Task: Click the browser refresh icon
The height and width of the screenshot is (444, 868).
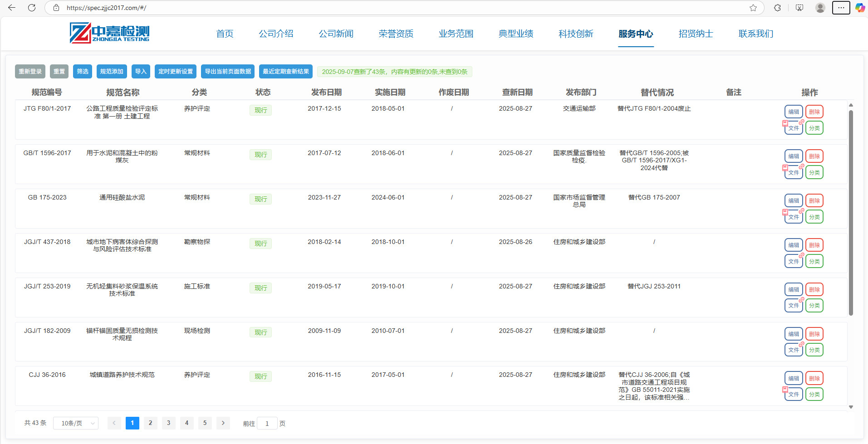Action: coord(32,8)
